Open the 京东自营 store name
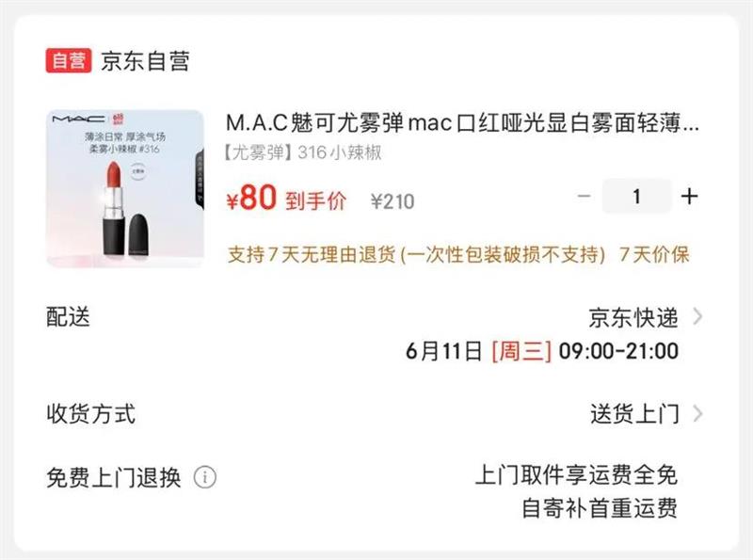Image resolution: width=753 pixels, height=560 pixels. tap(146, 61)
